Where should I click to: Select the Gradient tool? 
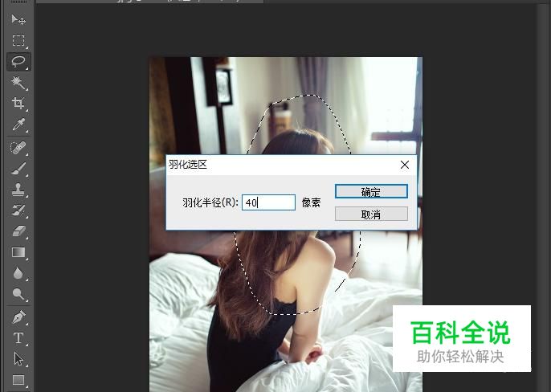coord(18,252)
